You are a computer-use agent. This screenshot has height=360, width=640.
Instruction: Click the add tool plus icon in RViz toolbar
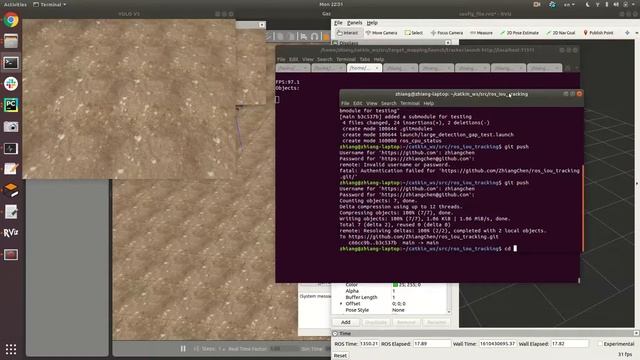coord(627,33)
